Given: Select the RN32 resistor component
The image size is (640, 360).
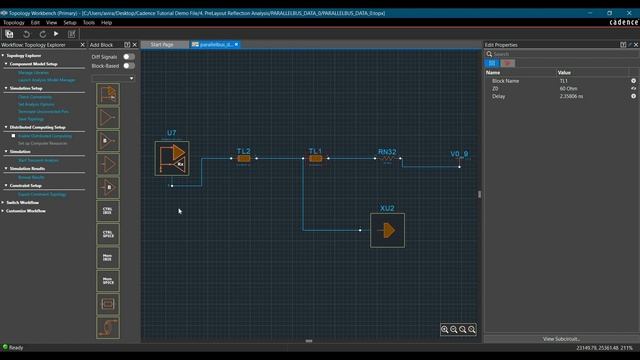Looking at the screenshot, I should click(x=387, y=158).
